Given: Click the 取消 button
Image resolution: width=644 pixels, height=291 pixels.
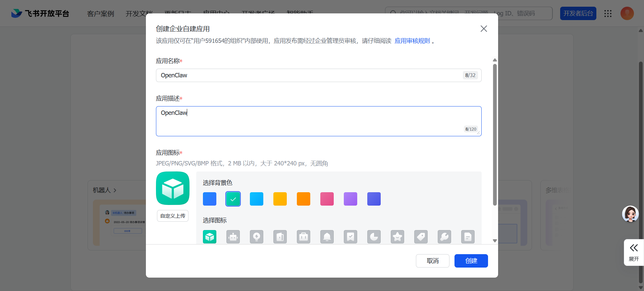Looking at the screenshot, I should tap(432, 261).
